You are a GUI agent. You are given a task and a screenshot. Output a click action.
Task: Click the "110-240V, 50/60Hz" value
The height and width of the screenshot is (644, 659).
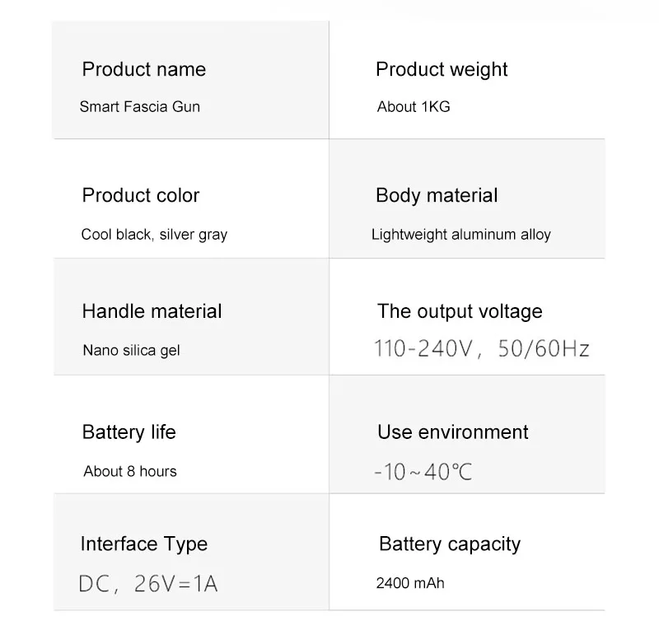click(482, 349)
